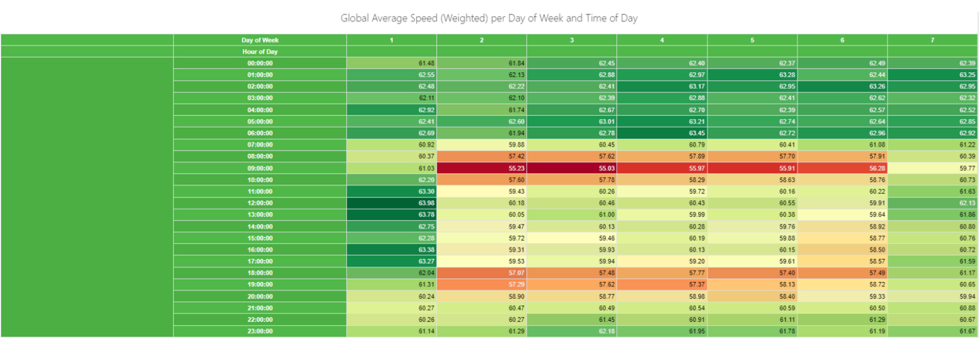The image size is (980, 338).
Task: Select the 09:00:00 row label
Action: (x=260, y=168)
